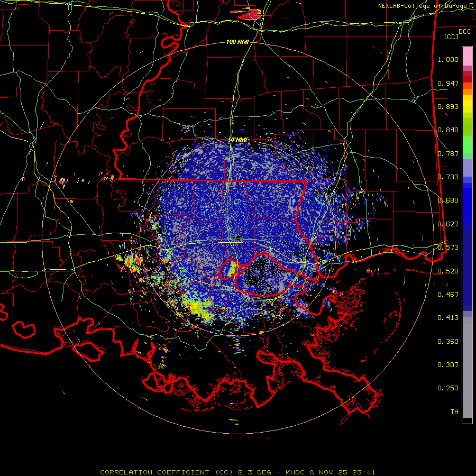Viewport: 476px width, 476px height.
Task: Select the 0.627 scale value
Action: 448,224
